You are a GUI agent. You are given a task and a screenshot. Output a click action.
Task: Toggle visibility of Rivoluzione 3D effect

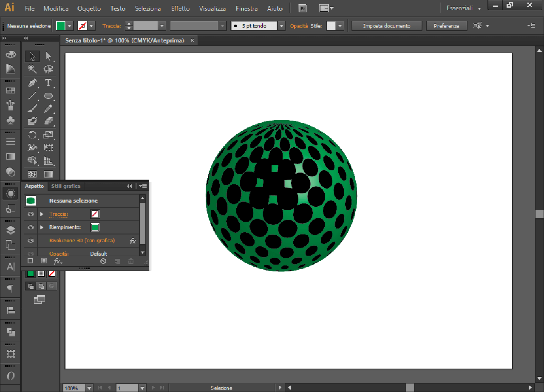31,241
